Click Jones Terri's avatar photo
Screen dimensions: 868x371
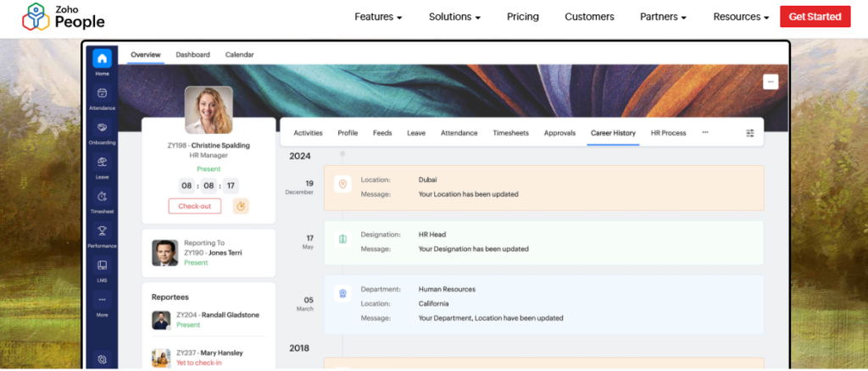(x=165, y=252)
